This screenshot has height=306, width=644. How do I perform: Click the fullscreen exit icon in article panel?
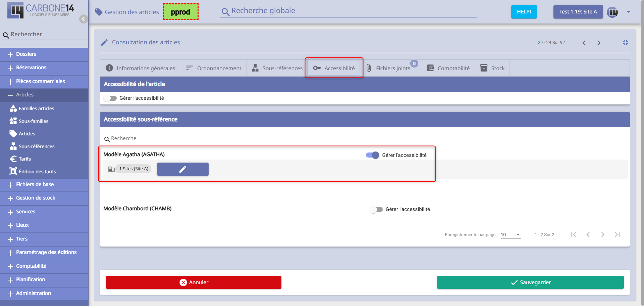[x=625, y=42]
